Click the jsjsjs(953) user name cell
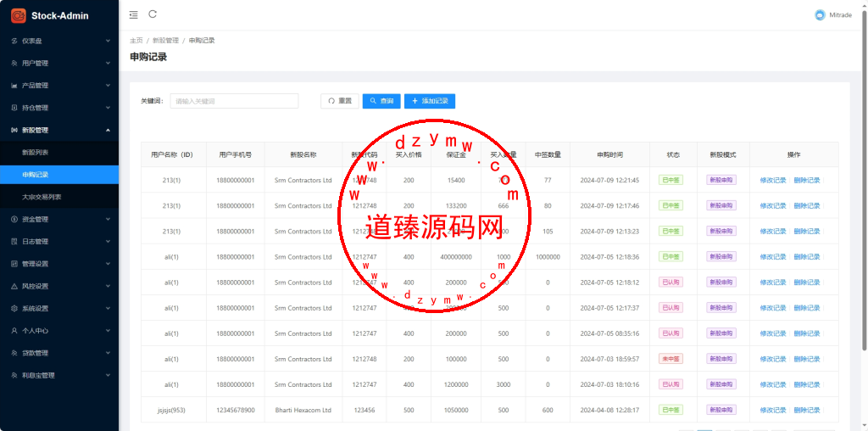The image size is (868, 431). click(x=171, y=410)
